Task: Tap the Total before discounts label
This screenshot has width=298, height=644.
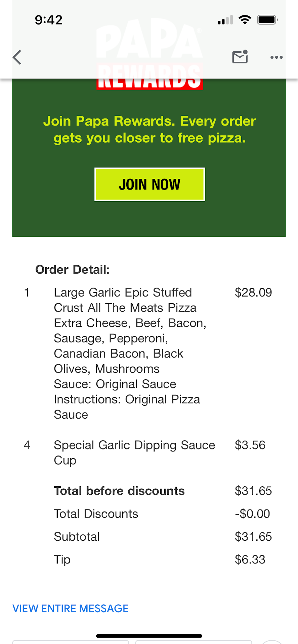Action: point(119,491)
